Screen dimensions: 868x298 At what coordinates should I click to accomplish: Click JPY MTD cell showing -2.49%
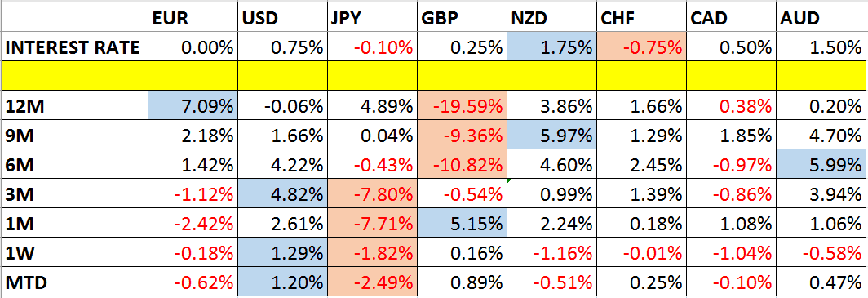[371, 282]
